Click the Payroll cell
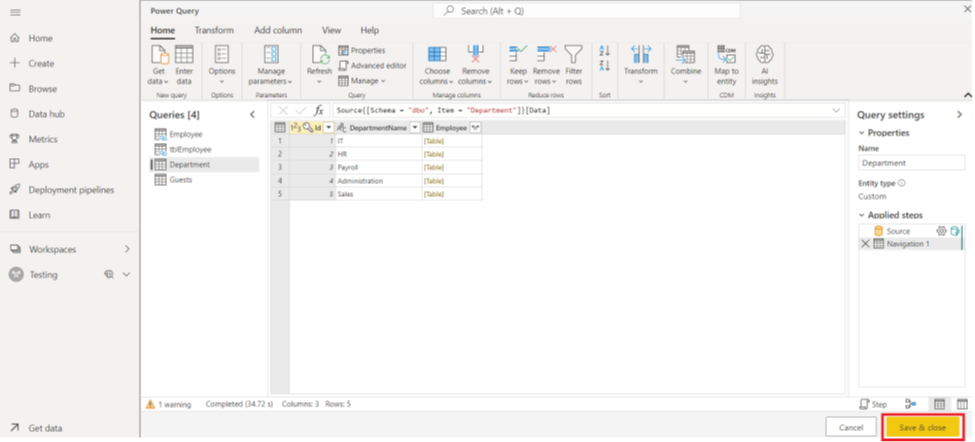 [379, 167]
